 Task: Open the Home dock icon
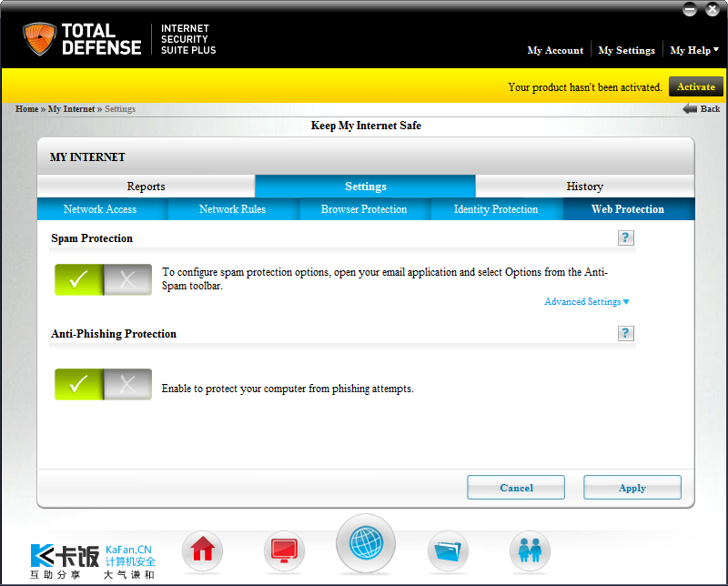tap(202, 551)
